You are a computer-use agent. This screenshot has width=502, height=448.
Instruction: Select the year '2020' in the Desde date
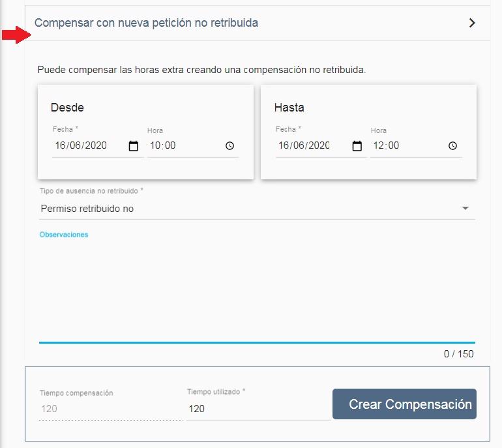tap(95, 146)
